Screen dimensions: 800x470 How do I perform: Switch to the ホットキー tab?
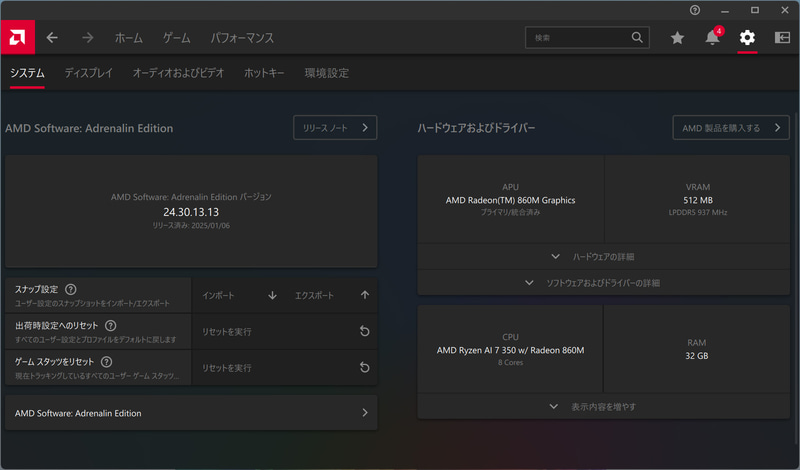(264, 73)
